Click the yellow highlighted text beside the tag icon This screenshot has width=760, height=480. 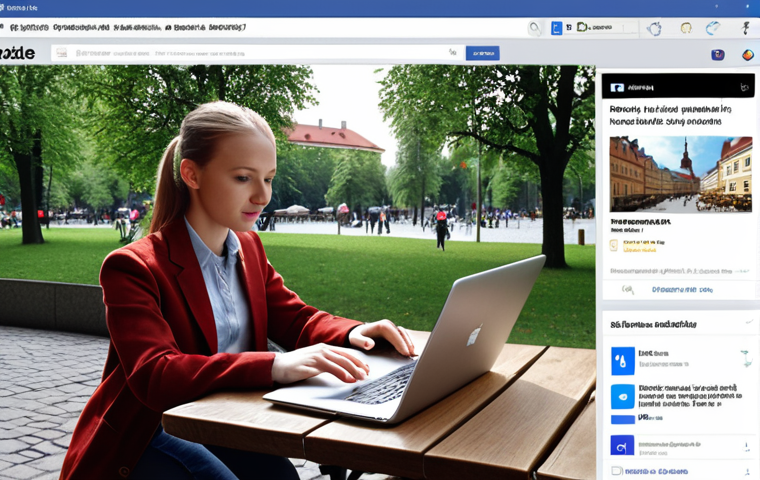643,246
